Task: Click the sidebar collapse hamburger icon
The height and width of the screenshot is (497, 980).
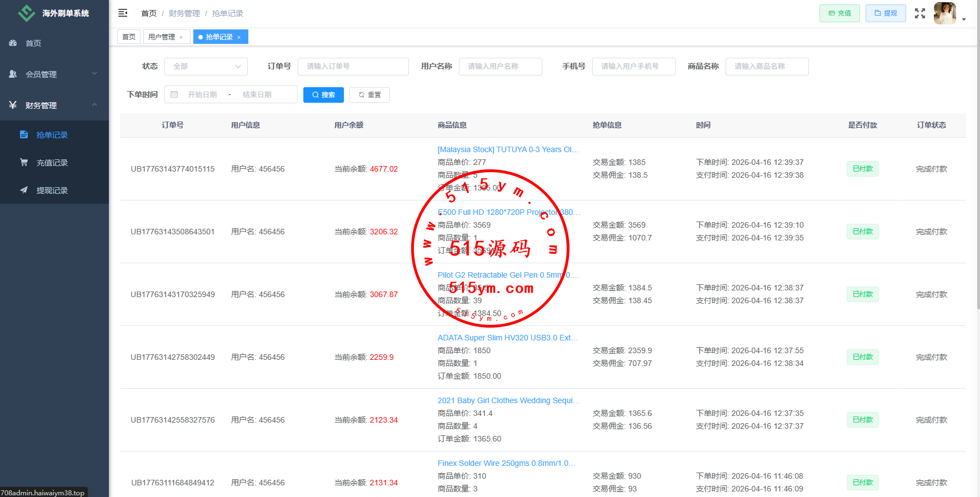Action: tap(123, 13)
